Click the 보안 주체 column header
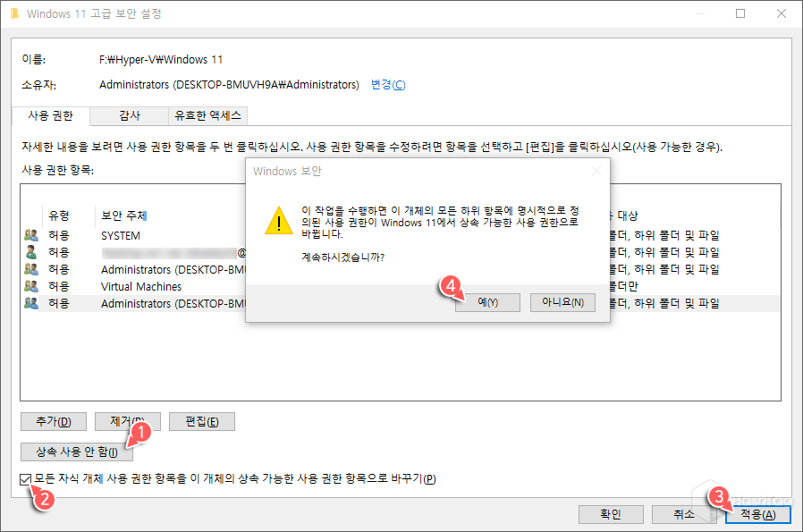The image size is (803, 532). click(124, 215)
